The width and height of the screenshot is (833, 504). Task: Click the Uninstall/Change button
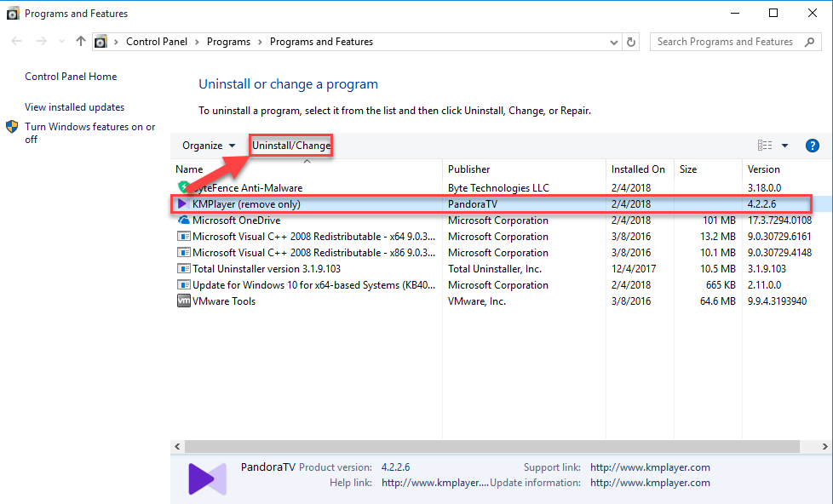pos(291,146)
